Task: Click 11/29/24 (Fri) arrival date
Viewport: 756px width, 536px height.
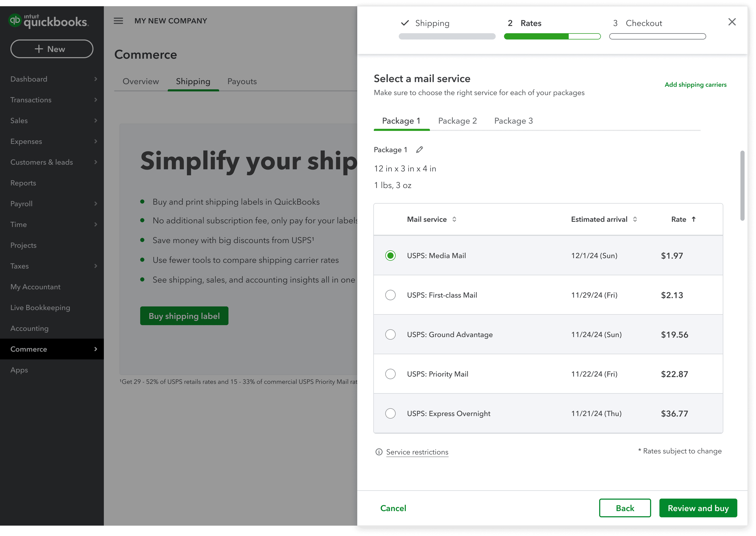Action: coord(594,295)
